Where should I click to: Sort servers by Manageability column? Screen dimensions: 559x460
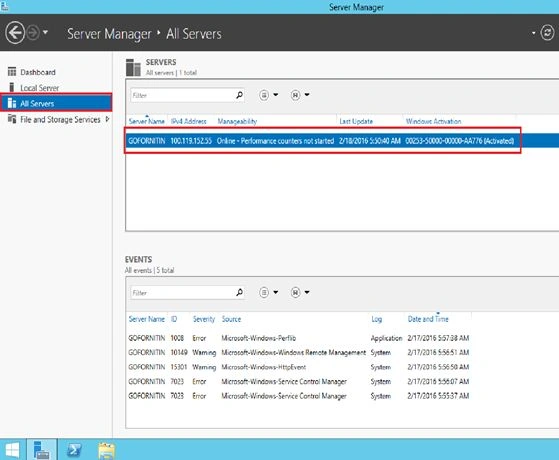pos(237,121)
